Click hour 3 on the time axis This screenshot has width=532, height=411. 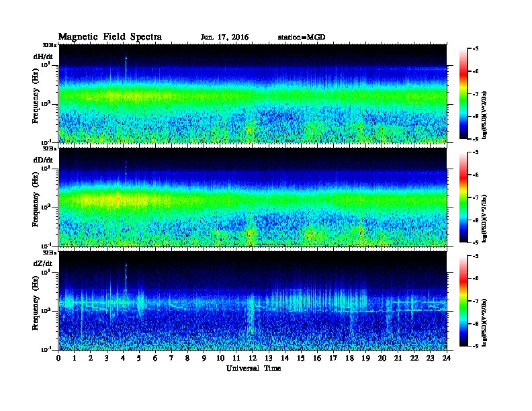[107, 359]
